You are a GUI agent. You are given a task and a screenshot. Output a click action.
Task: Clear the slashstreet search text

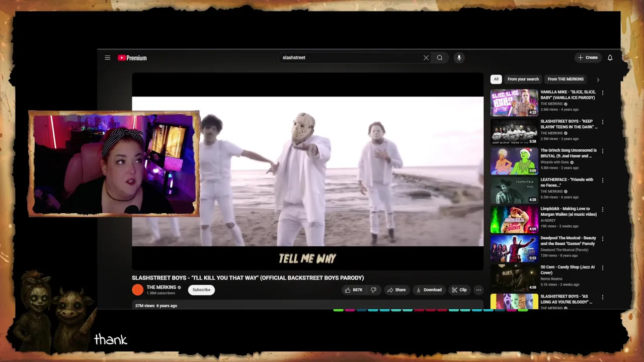[x=426, y=58]
